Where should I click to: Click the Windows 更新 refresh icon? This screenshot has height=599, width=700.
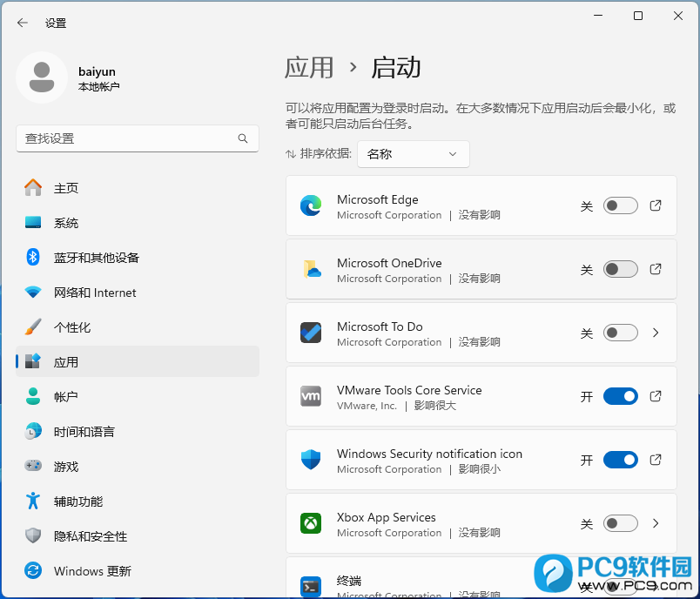tap(33, 570)
